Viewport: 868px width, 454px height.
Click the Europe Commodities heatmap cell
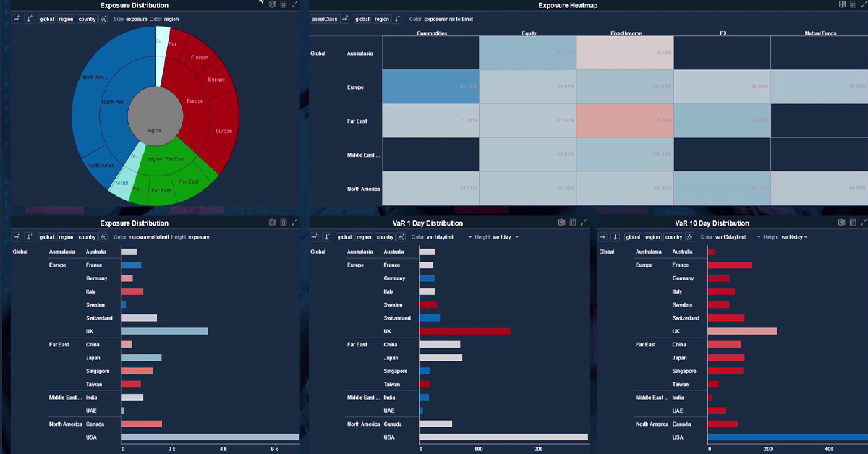click(430, 87)
